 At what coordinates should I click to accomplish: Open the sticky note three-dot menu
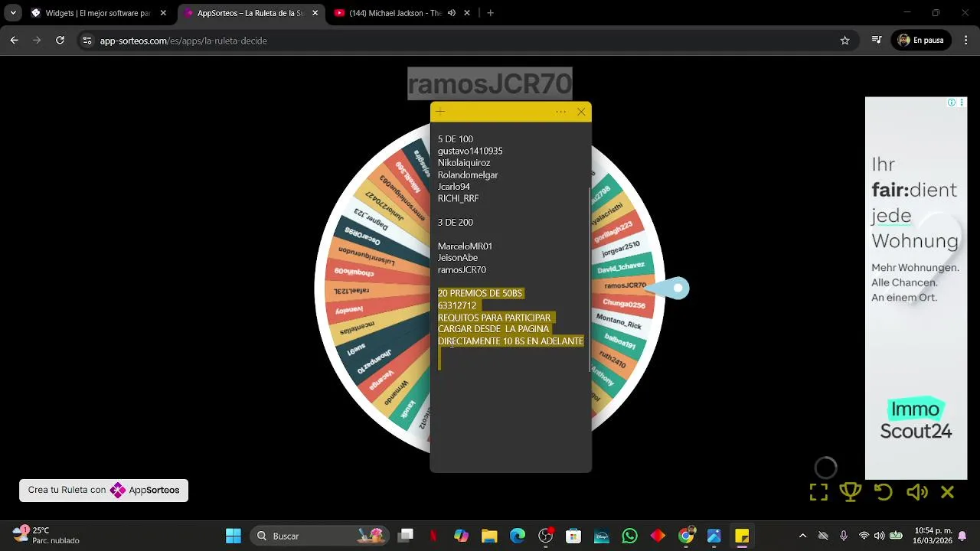pyautogui.click(x=561, y=112)
